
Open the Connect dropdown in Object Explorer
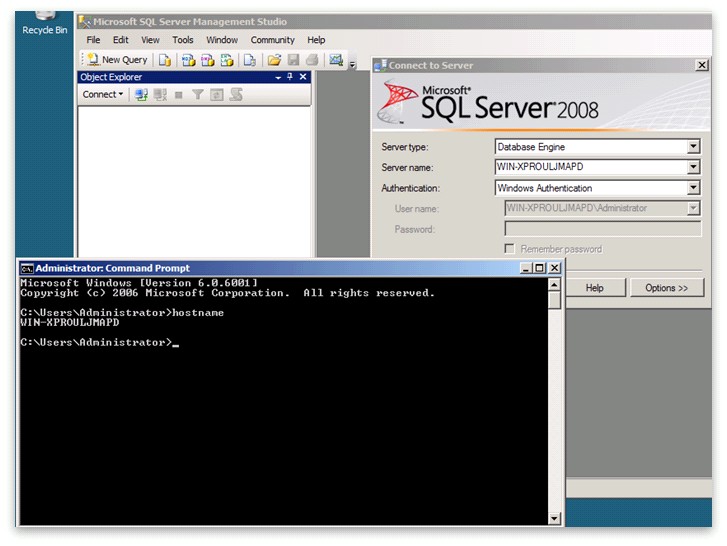(x=102, y=95)
